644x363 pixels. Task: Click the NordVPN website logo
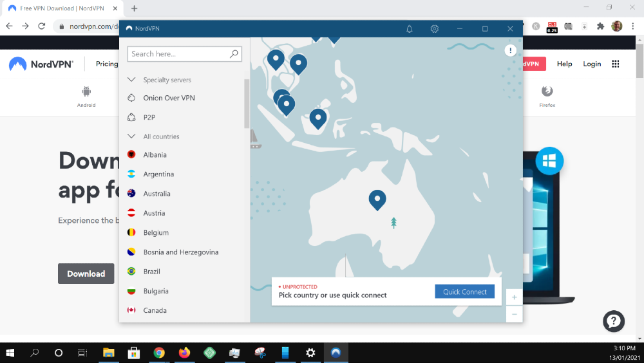[x=41, y=64]
